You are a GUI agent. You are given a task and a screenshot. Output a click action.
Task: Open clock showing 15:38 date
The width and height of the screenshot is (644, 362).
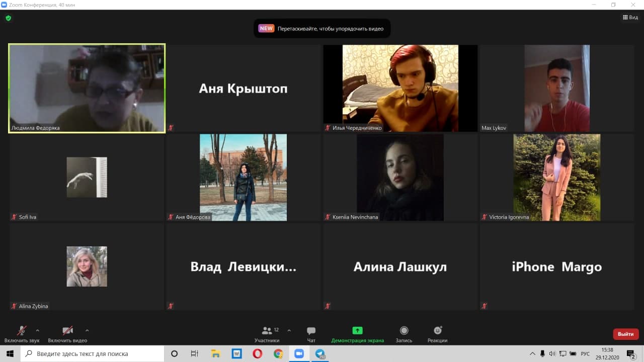pos(607,353)
